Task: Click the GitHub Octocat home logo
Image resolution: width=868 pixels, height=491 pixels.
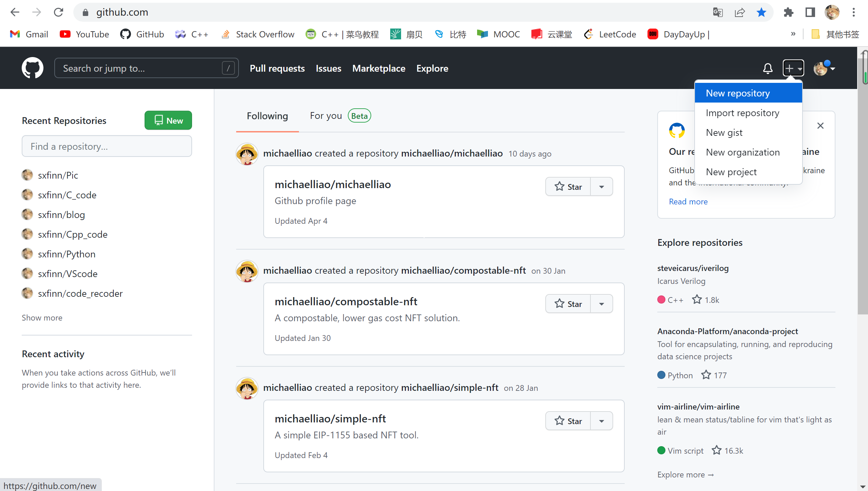Action: pos(32,68)
